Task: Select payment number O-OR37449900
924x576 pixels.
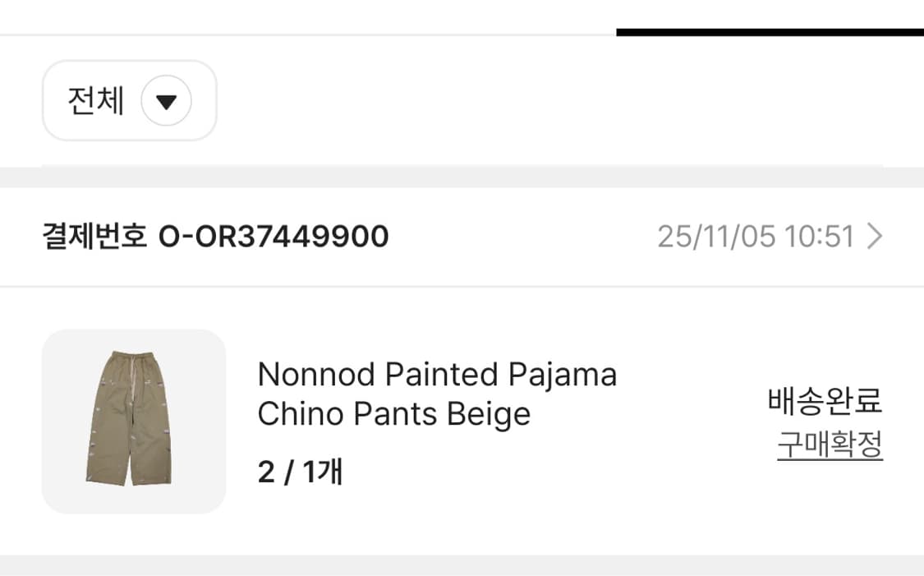Action: [x=273, y=237]
